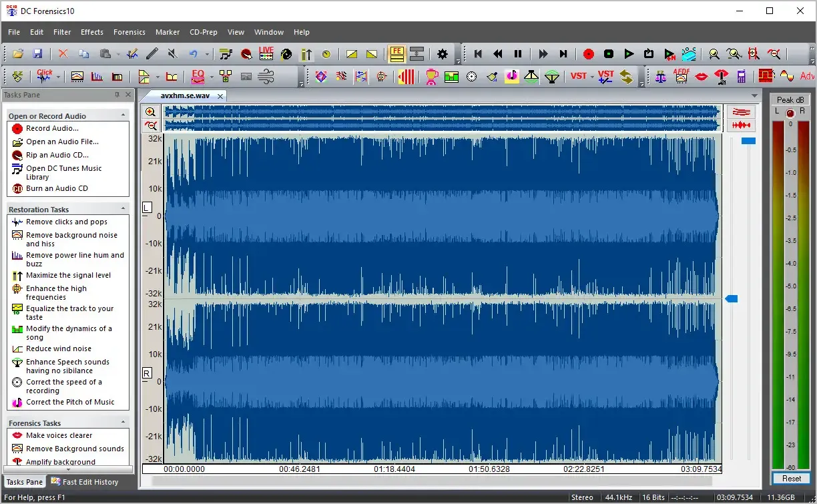Click the zoom-in magnifier beside the overview waveform
This screenshot has height=504, width=817.
[x=151, y=112]
